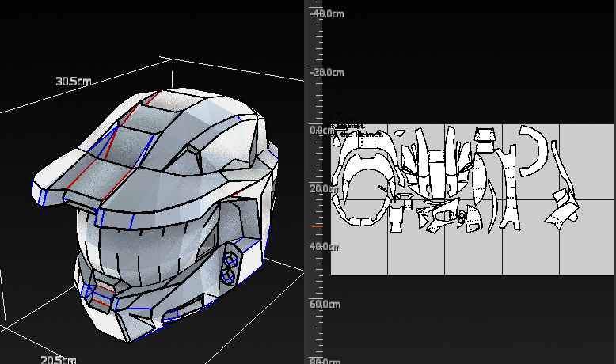Select the "20.5cm" dimension label in 3D view
Screen dimensions: 616x364
(59, 360)
